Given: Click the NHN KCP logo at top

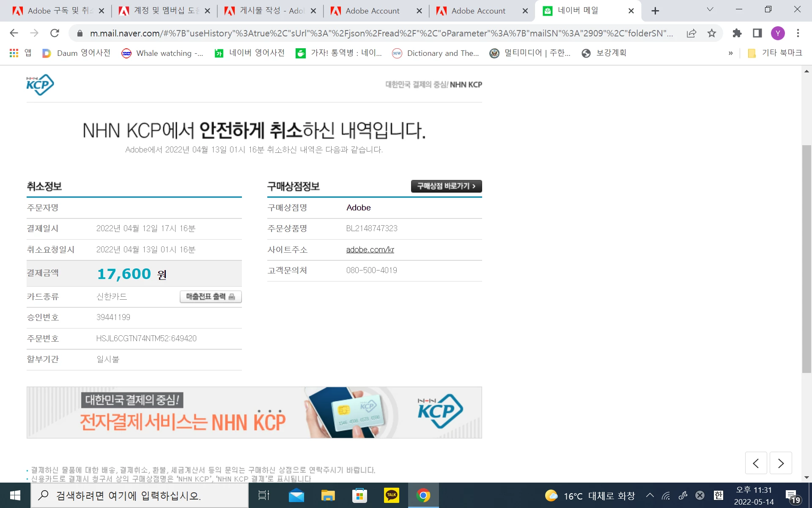Looking at the screenshot, I should [40, 85].
